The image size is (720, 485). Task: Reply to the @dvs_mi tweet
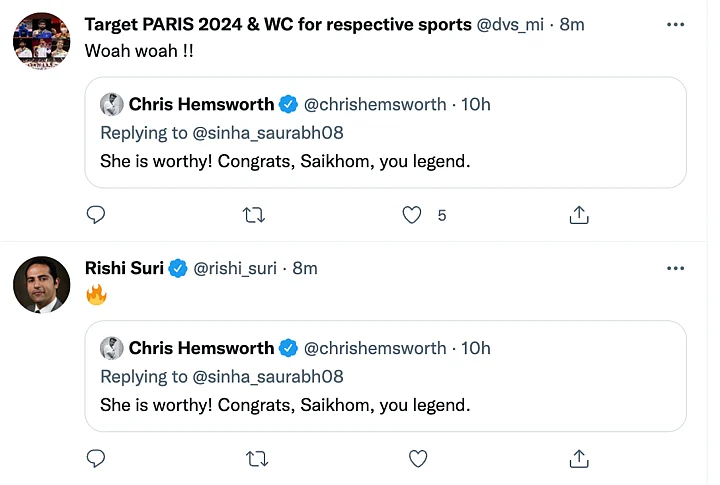click(x=96, y=215)
